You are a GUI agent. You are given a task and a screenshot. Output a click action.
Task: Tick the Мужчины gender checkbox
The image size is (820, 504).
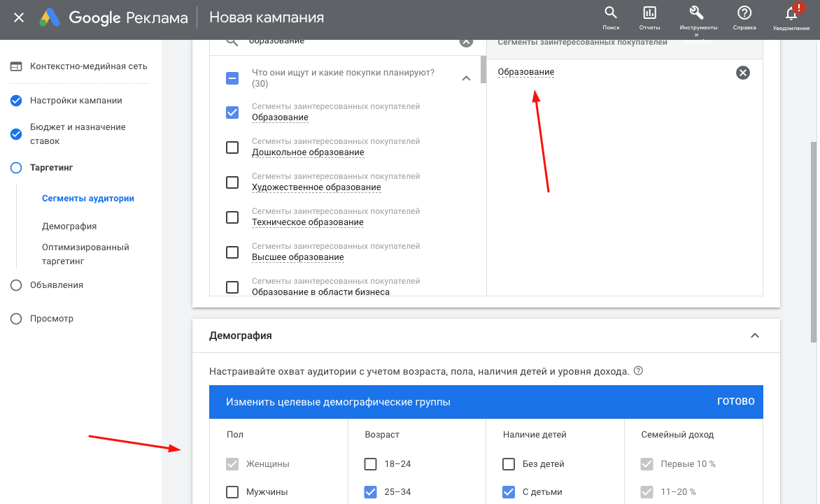(232, 492)
